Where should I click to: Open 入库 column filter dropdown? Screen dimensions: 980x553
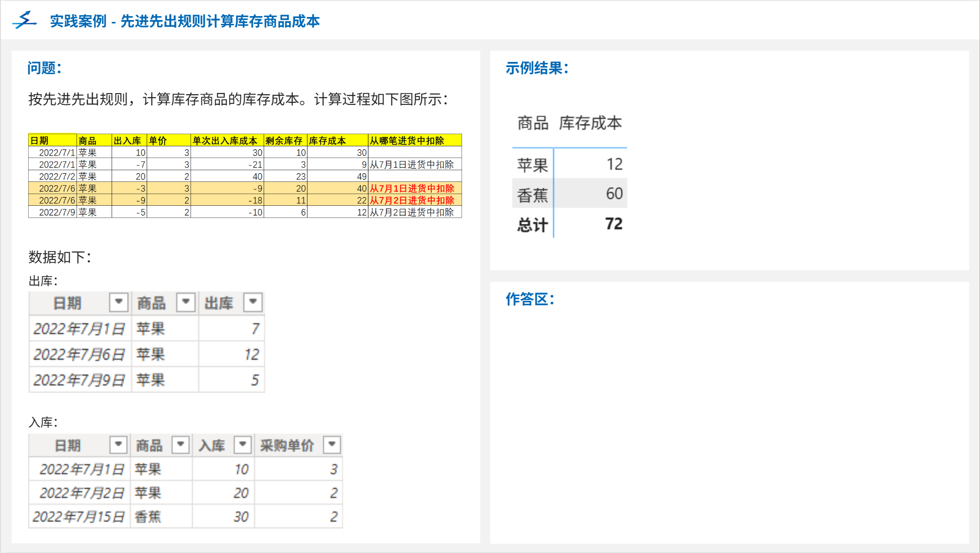(x=242, y=445)
